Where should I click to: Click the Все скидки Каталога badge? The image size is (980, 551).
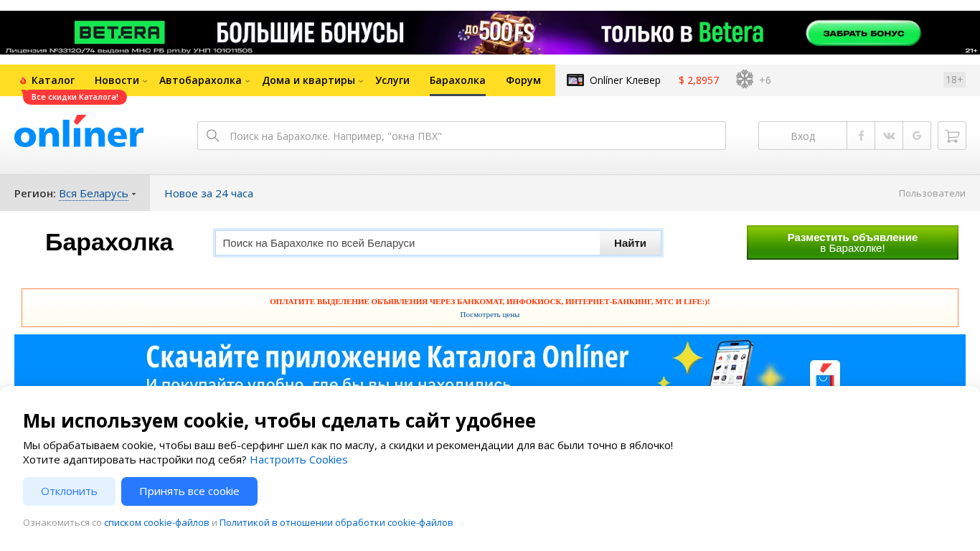point(75,97)
